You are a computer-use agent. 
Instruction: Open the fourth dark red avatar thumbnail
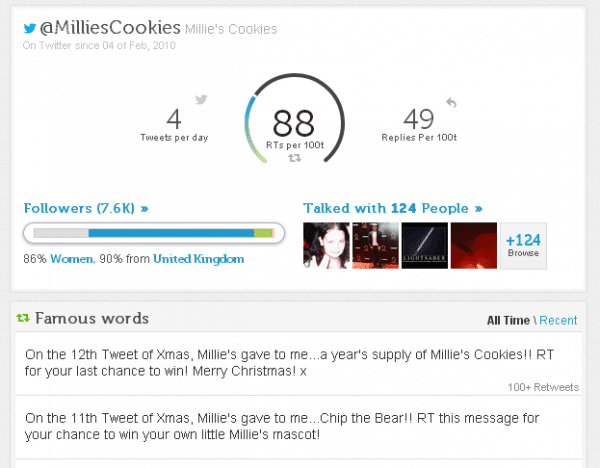pos(474,246)
